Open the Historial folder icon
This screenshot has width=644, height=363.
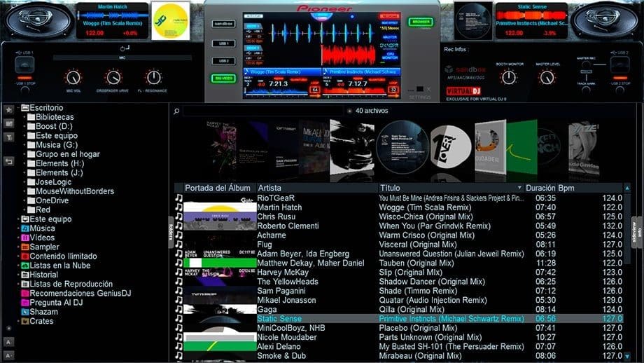[x=25, y=275]
